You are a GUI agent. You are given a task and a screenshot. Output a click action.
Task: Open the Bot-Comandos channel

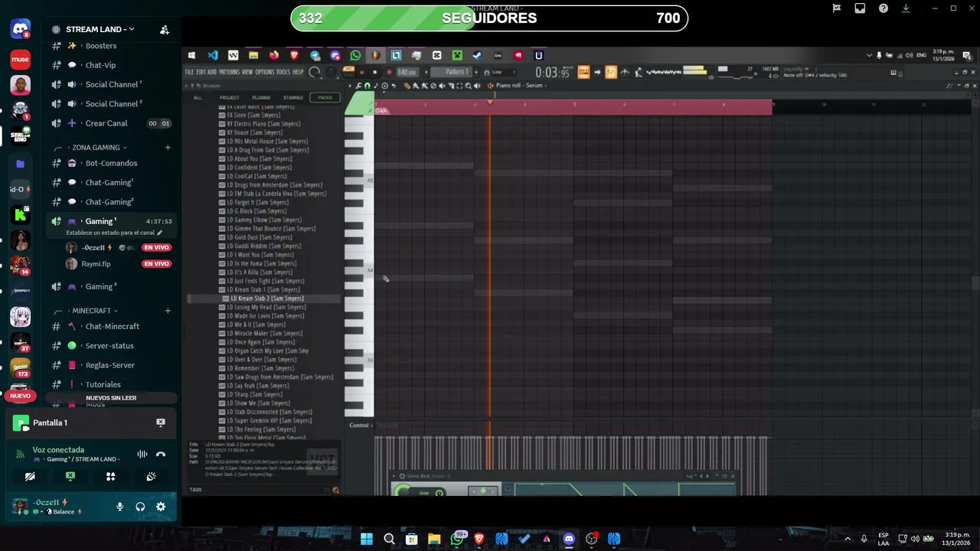[x=112, y=163]
